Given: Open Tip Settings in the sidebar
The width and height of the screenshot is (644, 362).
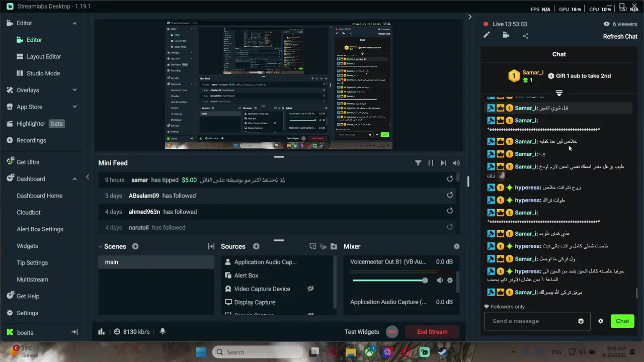Looking at the screenshot, I should point(32,263).
